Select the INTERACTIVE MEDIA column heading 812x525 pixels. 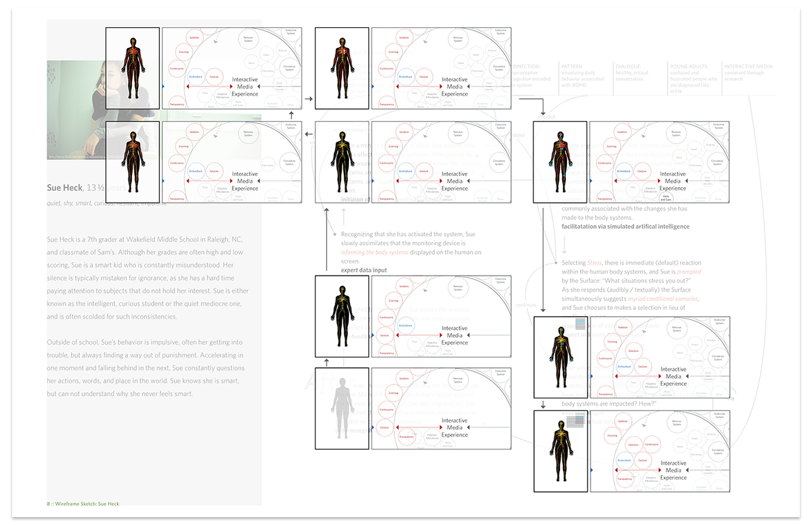(749, 66)
